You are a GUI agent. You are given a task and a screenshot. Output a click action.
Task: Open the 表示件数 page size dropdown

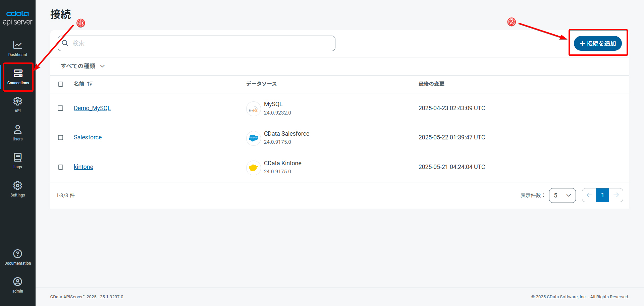[x=562, y=195]
